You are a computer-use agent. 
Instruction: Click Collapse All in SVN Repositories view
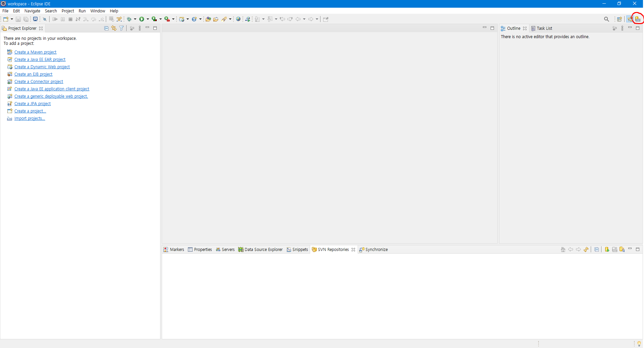597,249
